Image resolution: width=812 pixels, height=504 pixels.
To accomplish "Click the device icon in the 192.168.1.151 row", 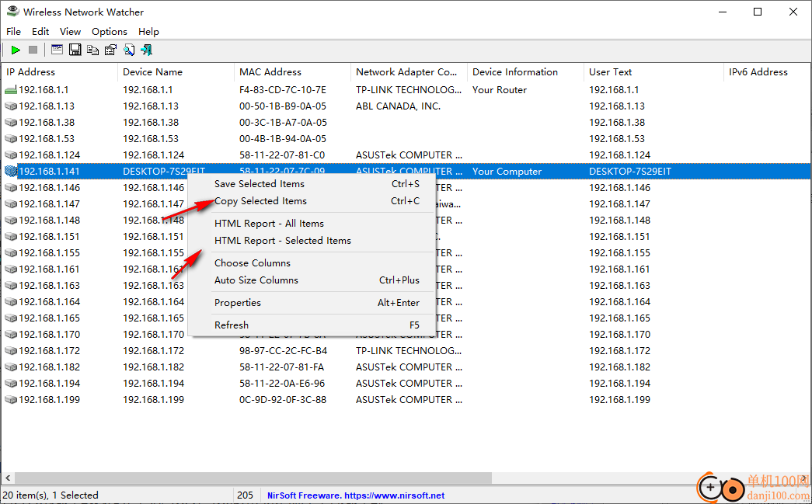I will point(11,237).
